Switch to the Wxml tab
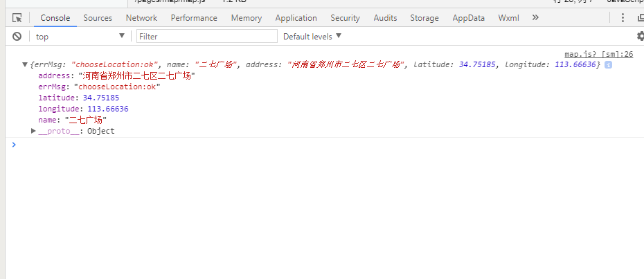Viewport: 644px width, 279px height. [508, 18]
